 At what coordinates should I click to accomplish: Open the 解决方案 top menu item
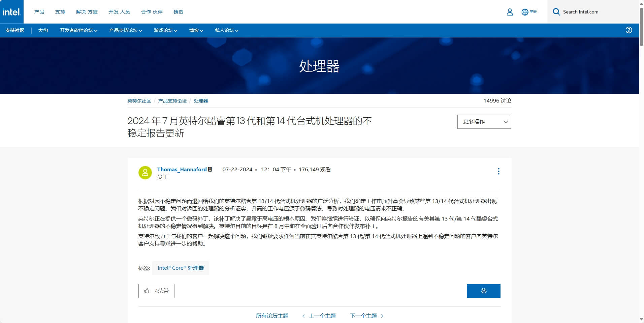[x=87, y=12]
